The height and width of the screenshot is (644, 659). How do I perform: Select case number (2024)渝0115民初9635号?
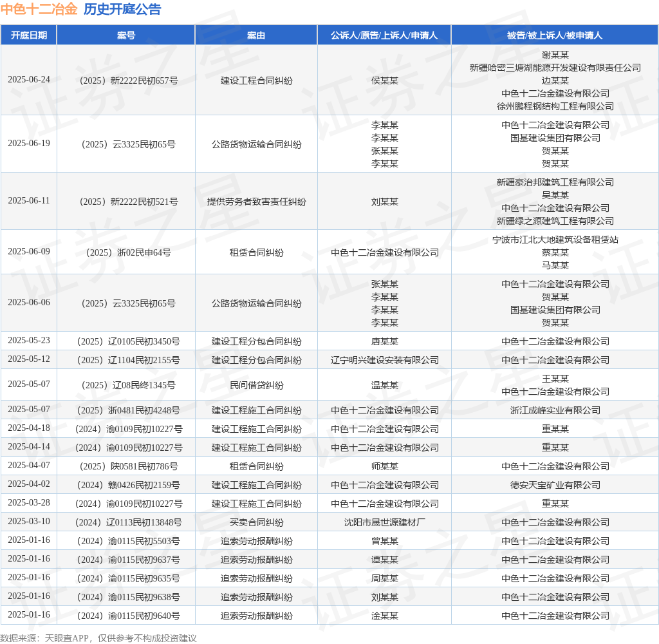pos(129,579)
